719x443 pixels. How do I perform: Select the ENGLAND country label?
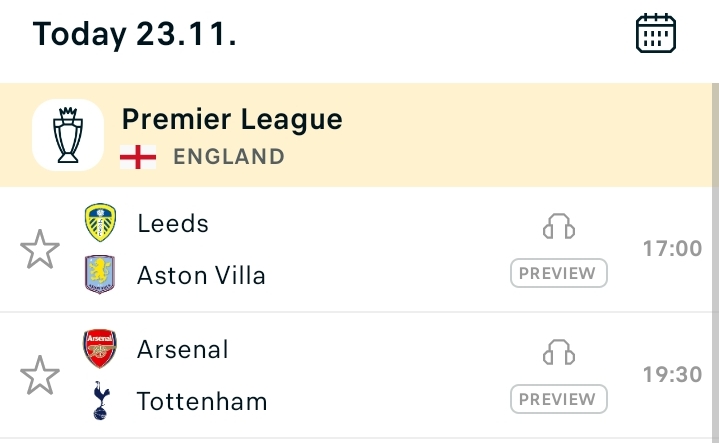pos(229,157)
